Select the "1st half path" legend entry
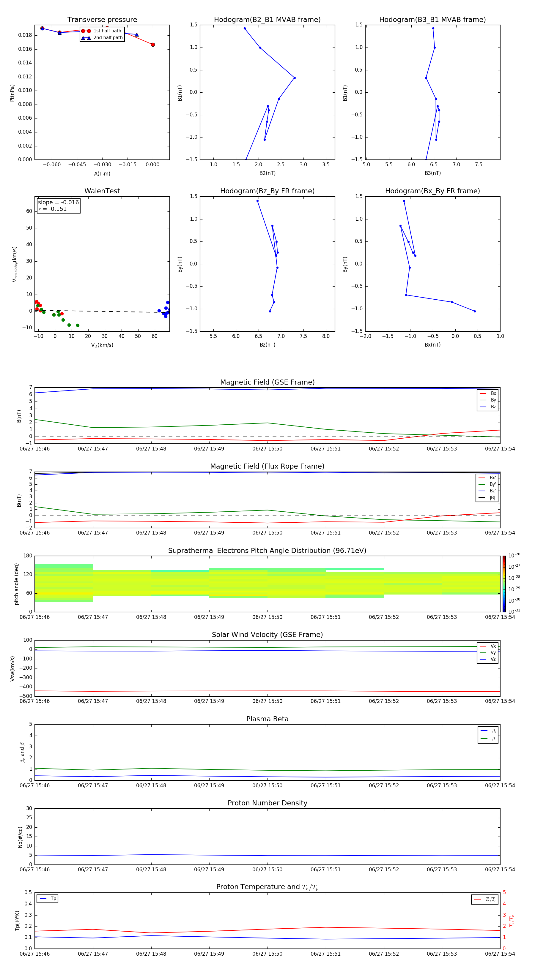 point(102,31)
